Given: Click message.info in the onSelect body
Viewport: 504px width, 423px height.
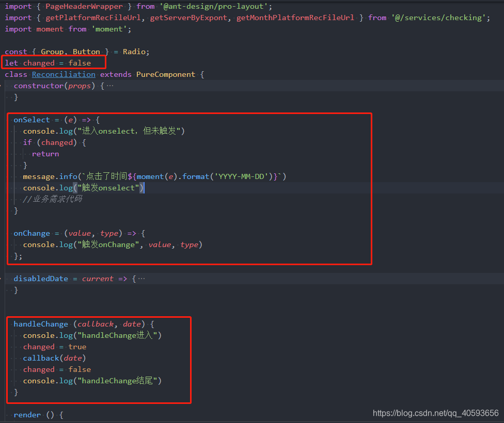Looking at the screenshot, I should pos(50,176).
